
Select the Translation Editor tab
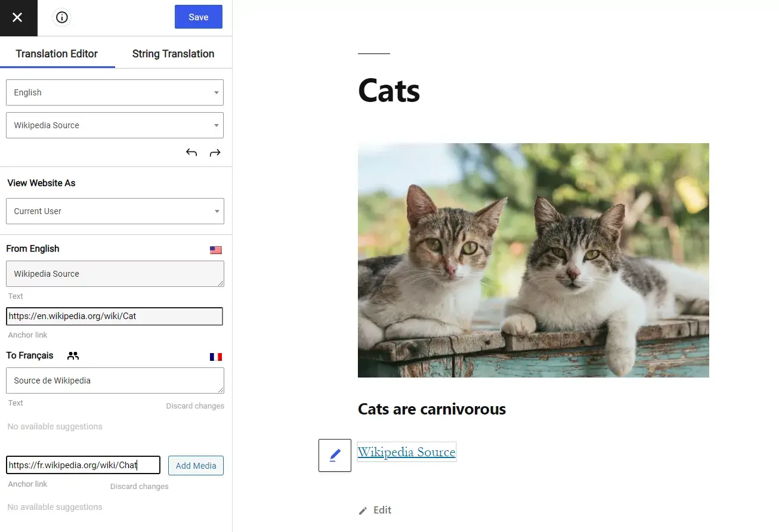(x=57, y=54)
